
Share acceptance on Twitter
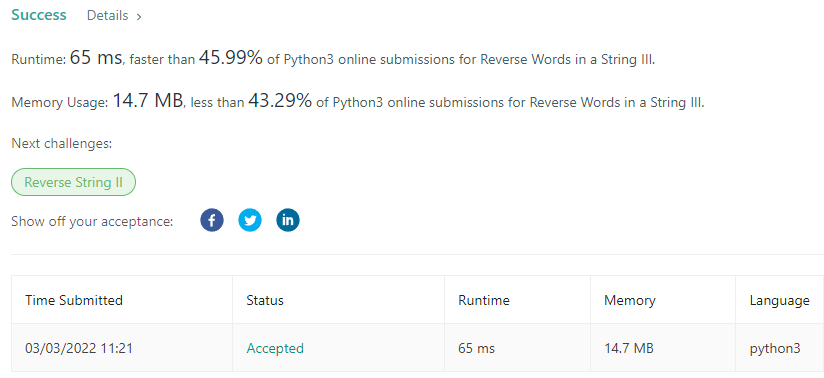[x=250, y=220]
